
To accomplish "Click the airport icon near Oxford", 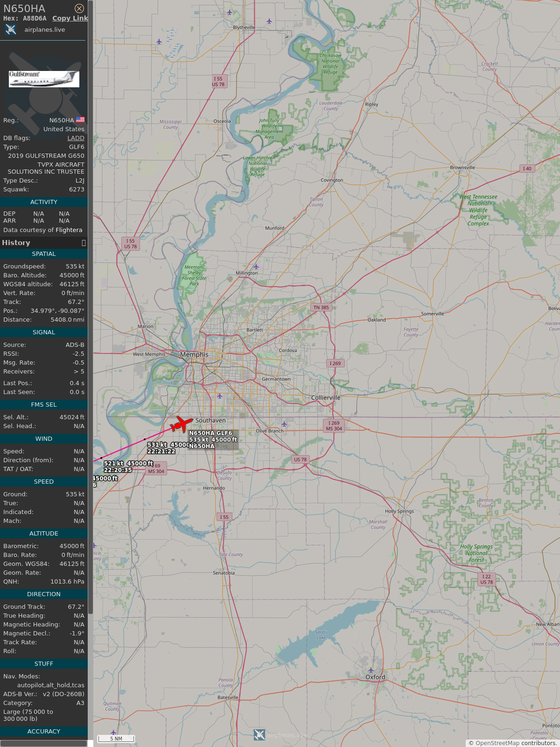I will (371, 670).
